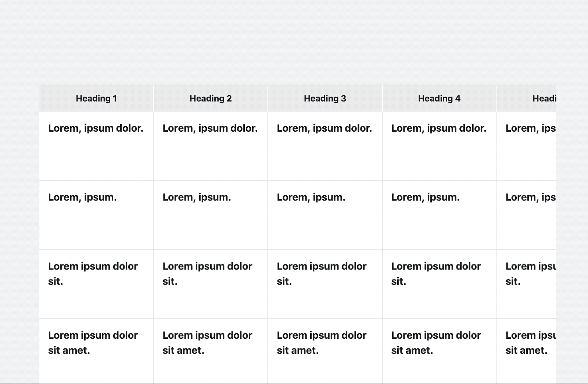This screenshot has height=384, width=588.
Task: Click 'Lorem, ipsum.' cell in Heading 3 column
Action: [x=311, y=198]
